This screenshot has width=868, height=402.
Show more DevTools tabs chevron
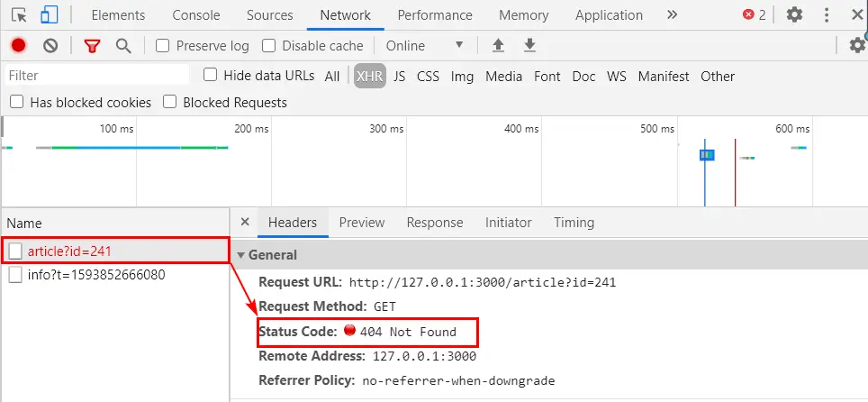(x=672, y=15)
